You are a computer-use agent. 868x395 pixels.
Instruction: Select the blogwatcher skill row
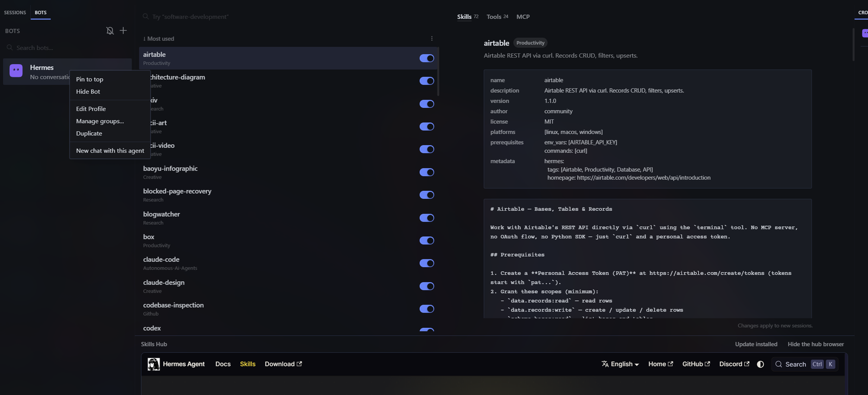pyautogui.click(x=289, y=218)
